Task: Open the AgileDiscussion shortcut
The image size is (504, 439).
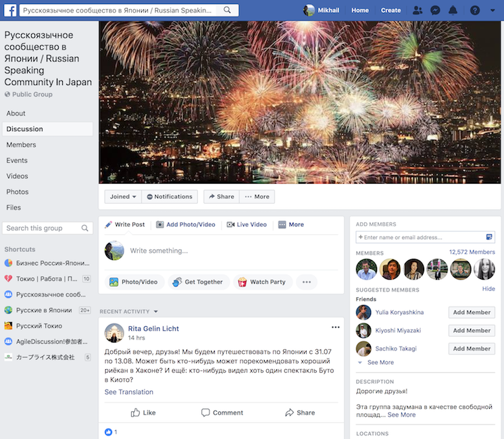Action: tap(47, 342)
